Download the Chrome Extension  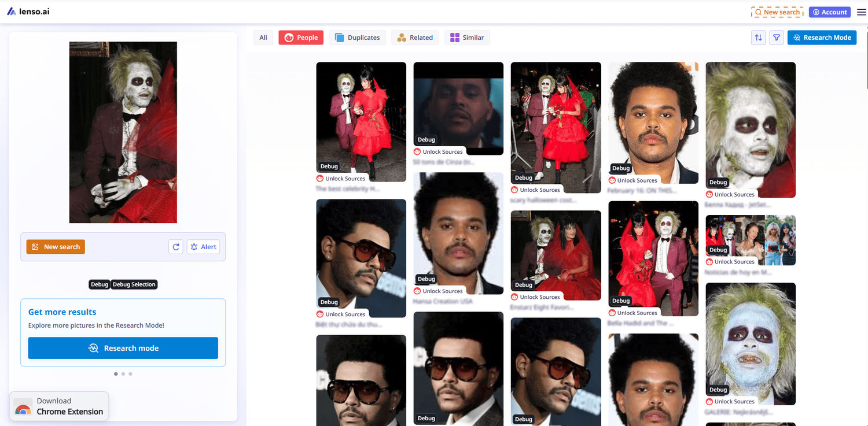(x=59, y=406)
